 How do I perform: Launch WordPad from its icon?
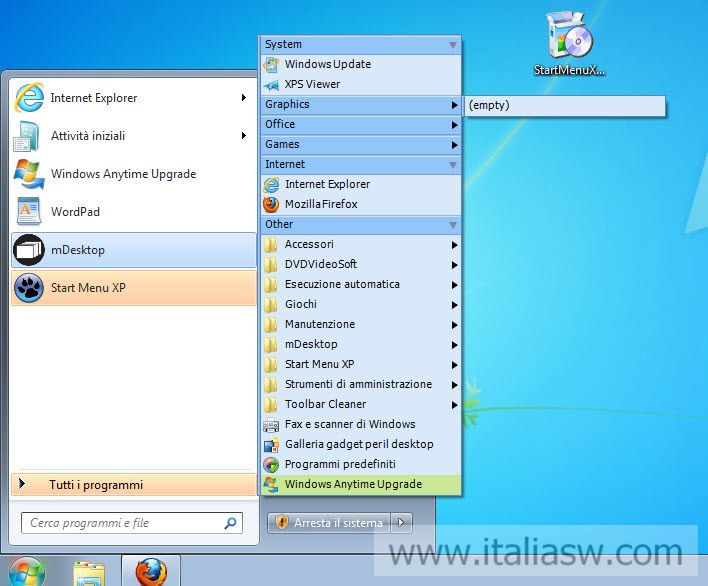coord(29,211)
